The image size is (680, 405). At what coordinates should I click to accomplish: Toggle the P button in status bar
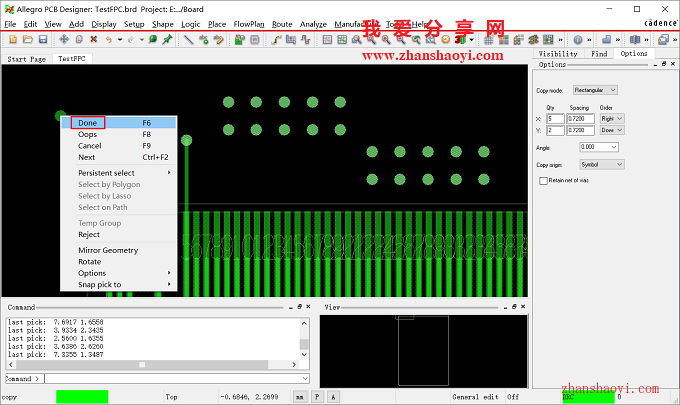(x=317, y=397)
